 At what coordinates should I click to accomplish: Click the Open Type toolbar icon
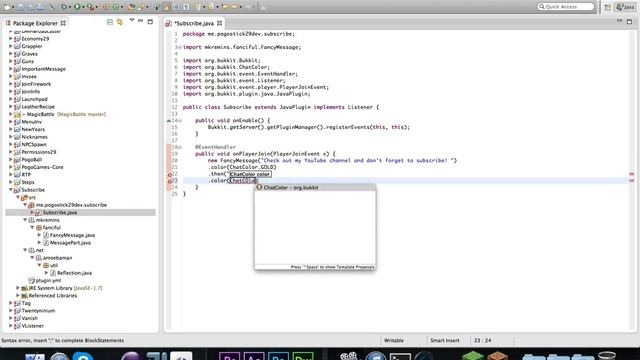coord(131,7)
